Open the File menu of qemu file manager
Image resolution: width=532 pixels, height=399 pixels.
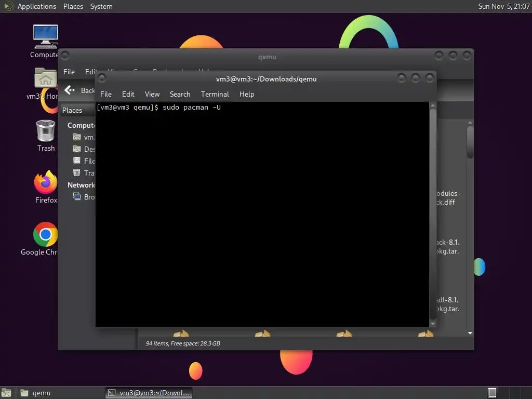(69, 72)
